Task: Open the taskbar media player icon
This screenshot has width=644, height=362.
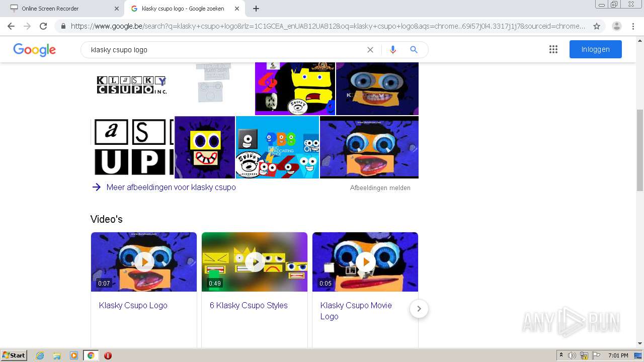Action: [74, 355]
